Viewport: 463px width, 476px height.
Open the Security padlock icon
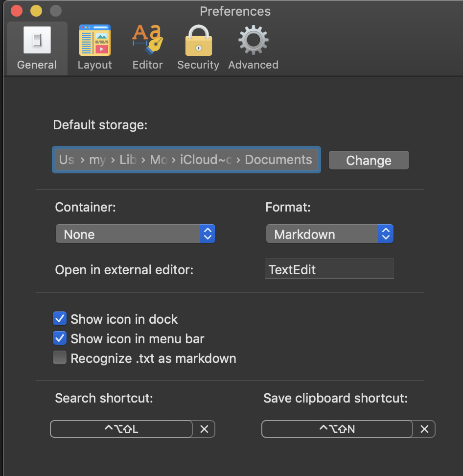198,40
